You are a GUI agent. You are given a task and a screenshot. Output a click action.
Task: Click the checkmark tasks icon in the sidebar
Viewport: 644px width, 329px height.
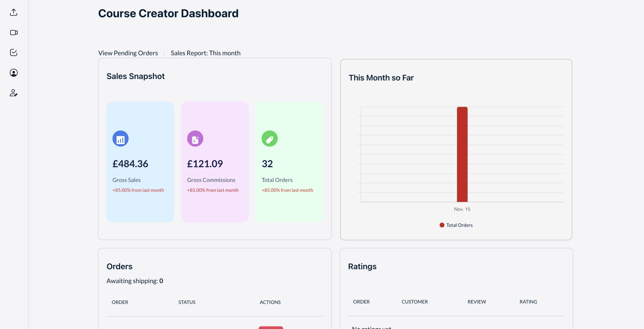(14, 53)
